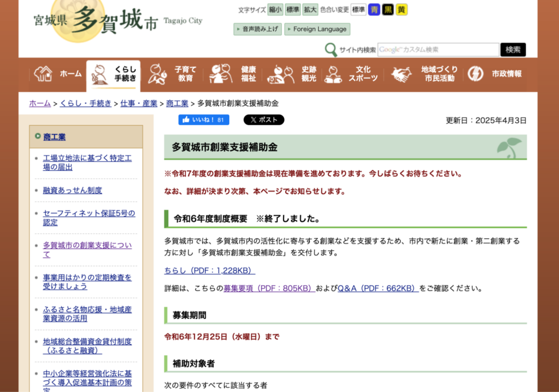This screenshot has height=392, width=559.
Task: Open 音声読み上げ audio reading
Action: [x=258, y=29]
